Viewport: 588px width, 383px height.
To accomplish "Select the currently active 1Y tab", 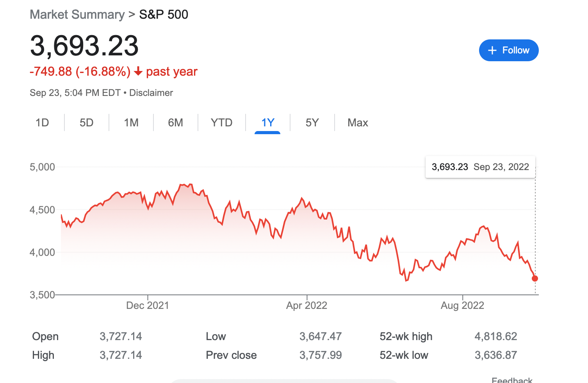I will point(267,122).
